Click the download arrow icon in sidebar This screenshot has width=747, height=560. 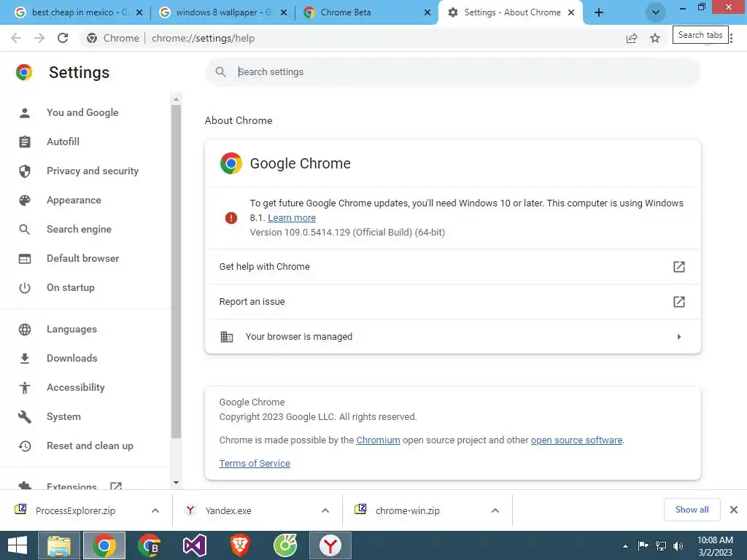(25, 359)
